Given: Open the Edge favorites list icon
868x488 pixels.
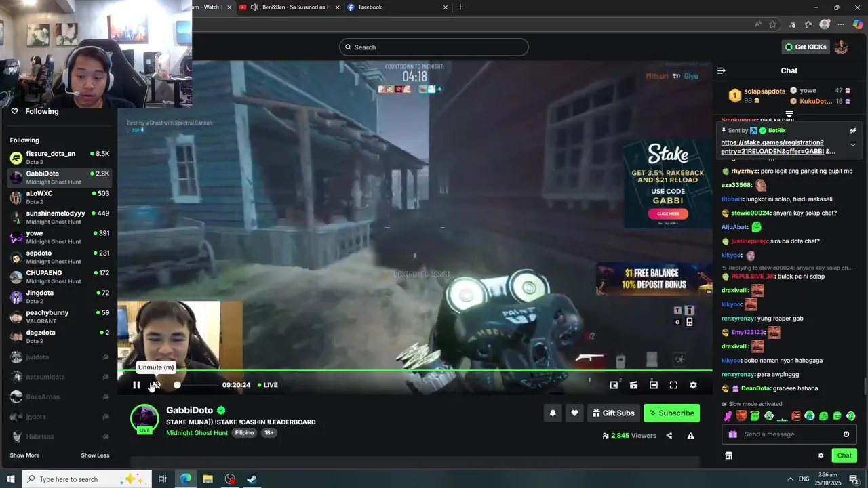Looking at the screenshot, I should 808,24.
